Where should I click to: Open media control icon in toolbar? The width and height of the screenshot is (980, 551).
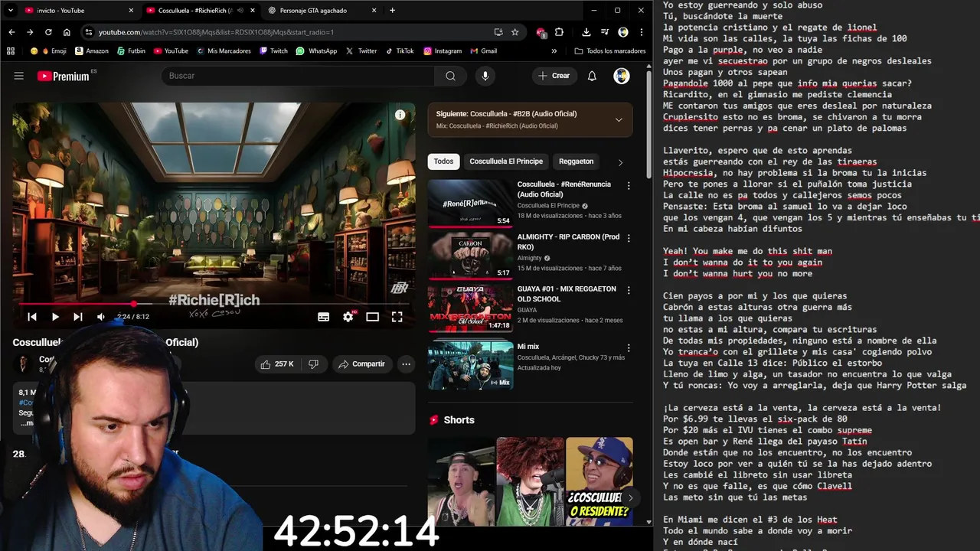(x=605, y=32)
